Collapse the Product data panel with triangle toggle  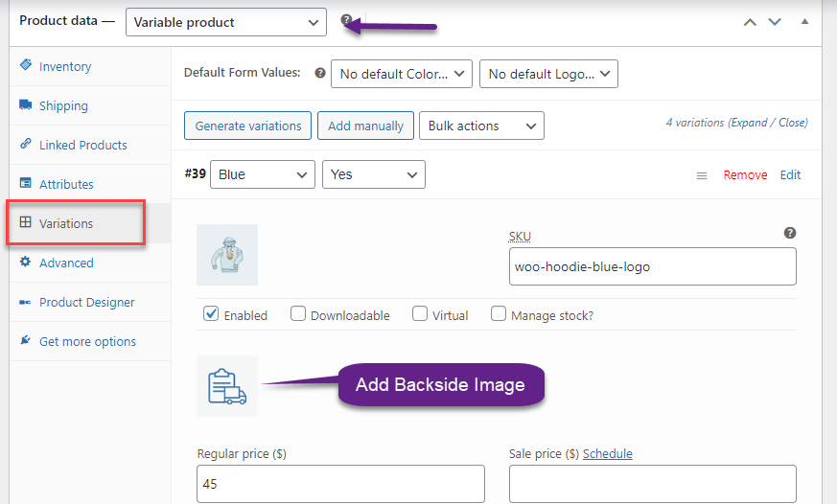tap(805, 22)
